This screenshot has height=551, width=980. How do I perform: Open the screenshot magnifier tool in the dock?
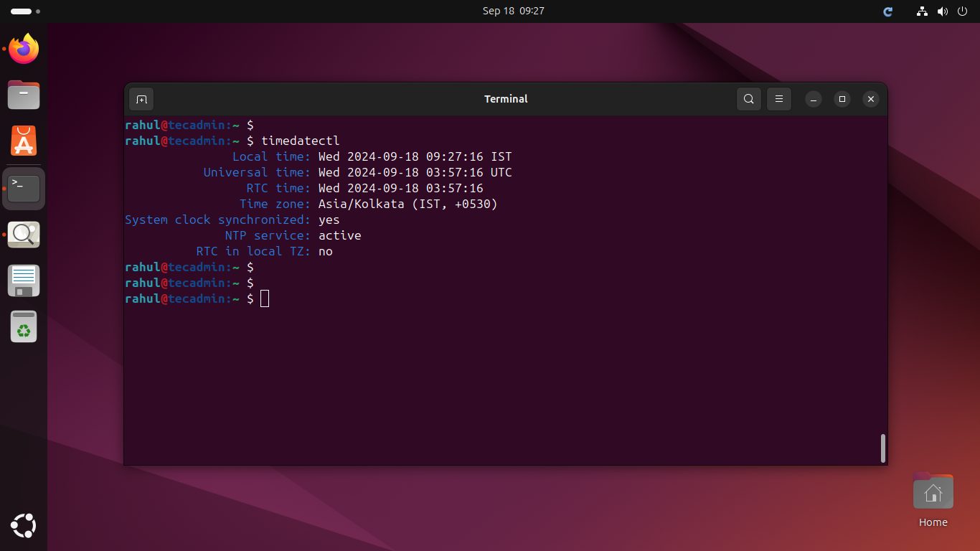(x=23, y=234)
